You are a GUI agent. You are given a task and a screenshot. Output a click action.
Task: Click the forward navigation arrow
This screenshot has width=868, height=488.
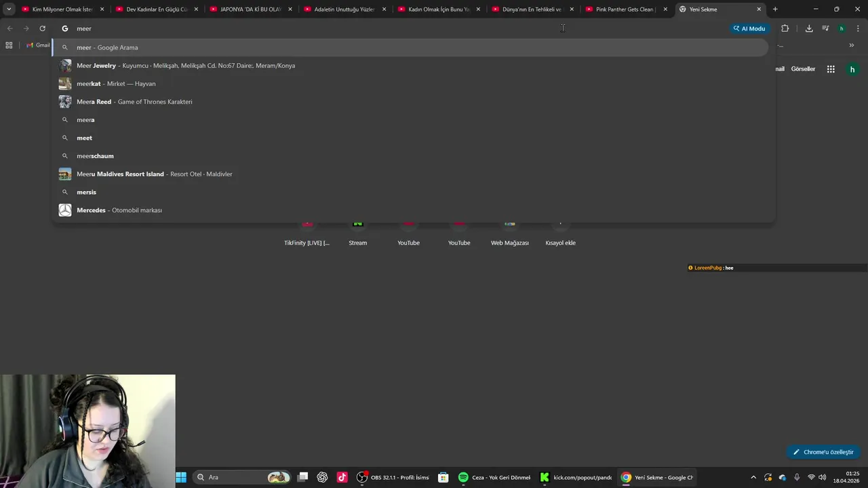(x=26, y=28)
